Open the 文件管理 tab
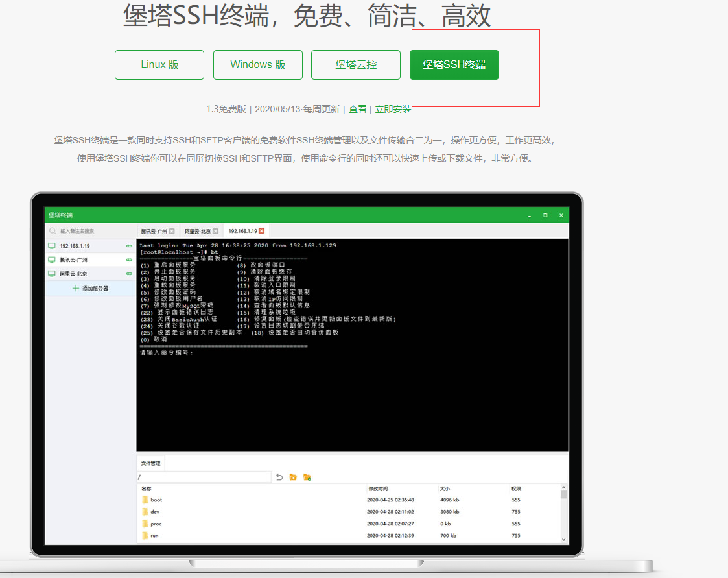Image resolution: width=728 pixels, height=578 pixels. coord(150,463)
